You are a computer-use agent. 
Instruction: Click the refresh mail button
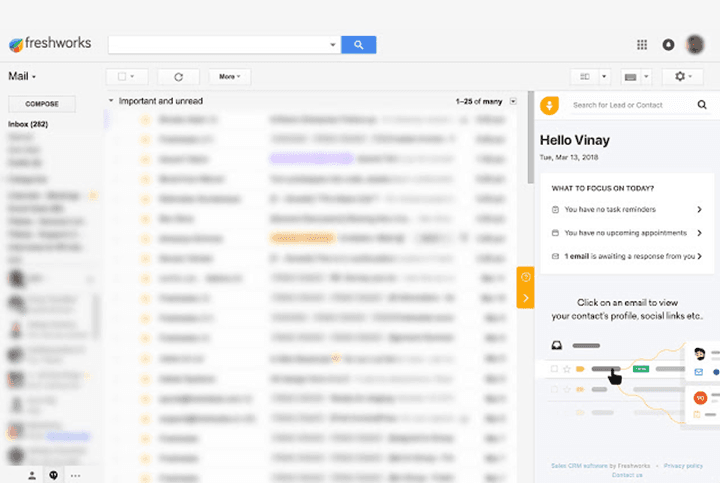(179, 77)
